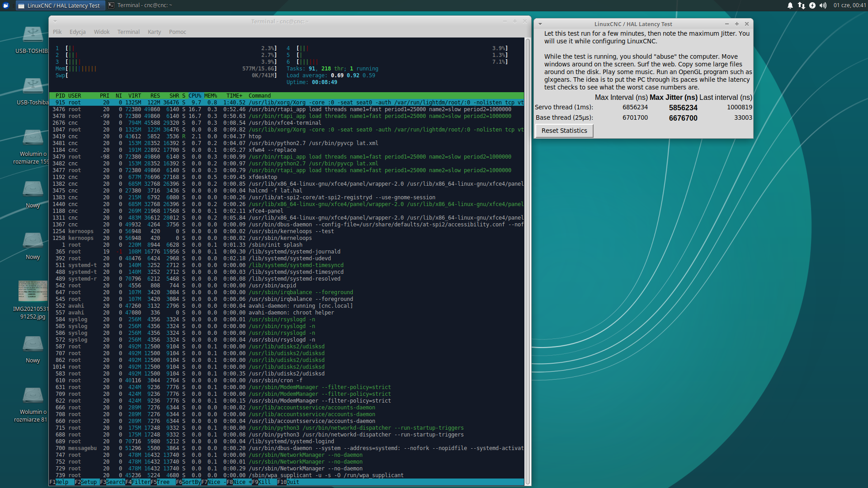This screenshot has height=488, width=868.
Task: Open the clock showing 01 cze, 00:41
Action: 849,5
